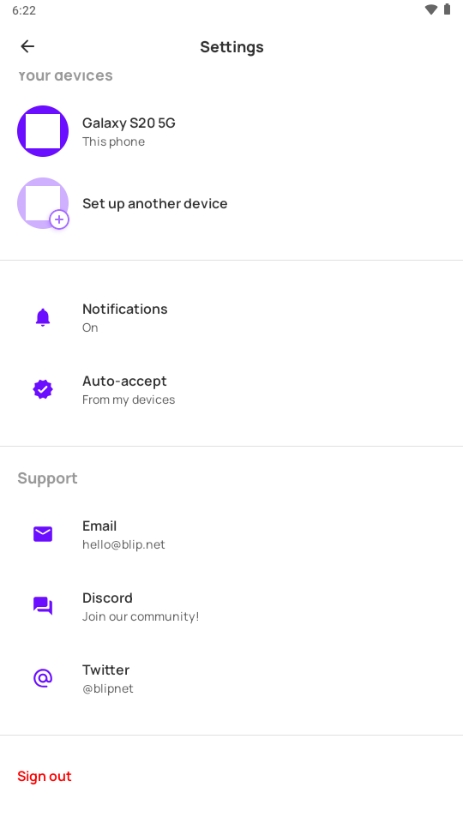Tap the Discord chat bubbles icon

43,606
